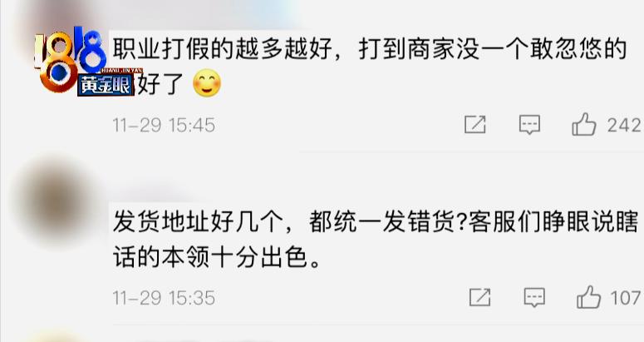Click the 11-29 15:45 timestamp

tap(164, 125)
